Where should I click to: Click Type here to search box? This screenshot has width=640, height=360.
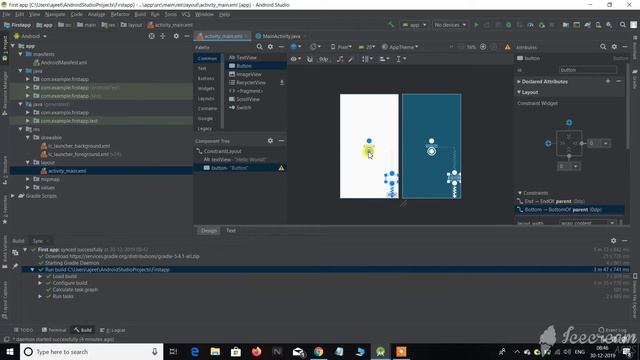(91, 351)
